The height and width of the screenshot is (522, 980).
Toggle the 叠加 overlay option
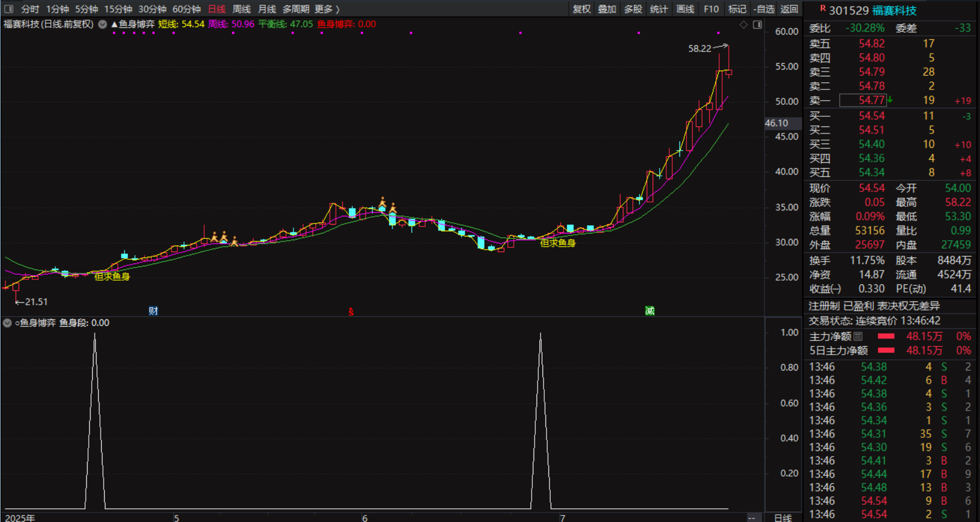607,9
